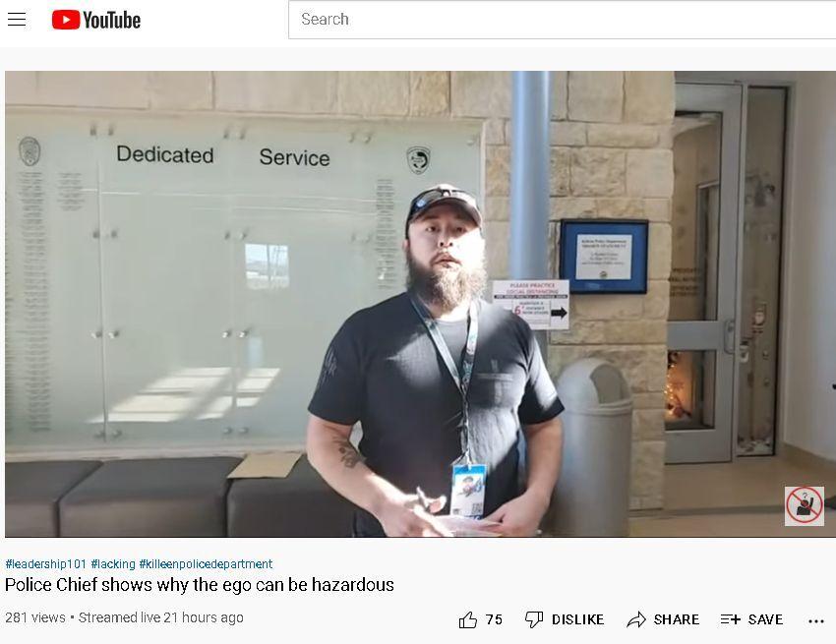
Task: Click the share arrow icon
Action: pos(636,619)
